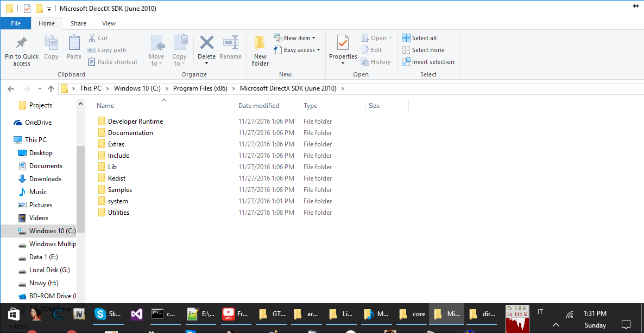The width and height of the screenshot is (644, 333).
Task: Click Select all in the ribbon
Action: pos(419,38)
